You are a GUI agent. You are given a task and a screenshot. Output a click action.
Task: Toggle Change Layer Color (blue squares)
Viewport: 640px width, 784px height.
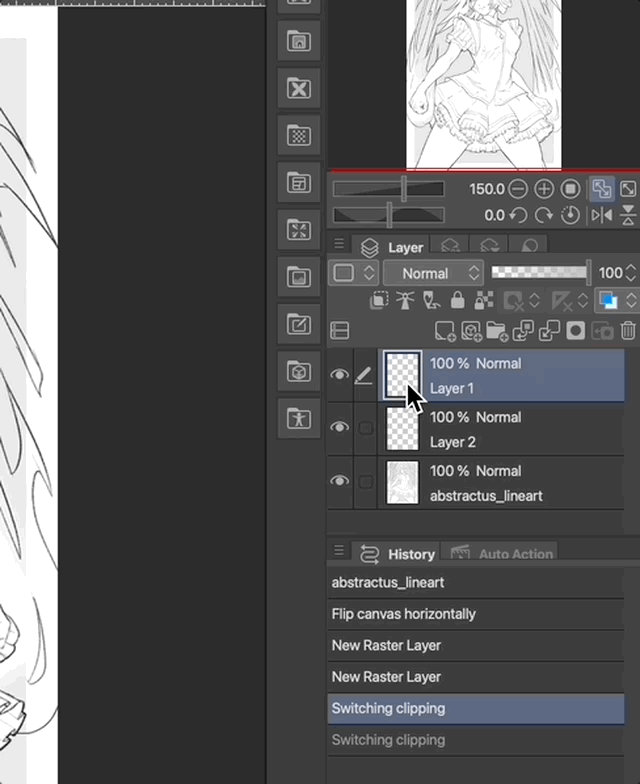(608, 300)
